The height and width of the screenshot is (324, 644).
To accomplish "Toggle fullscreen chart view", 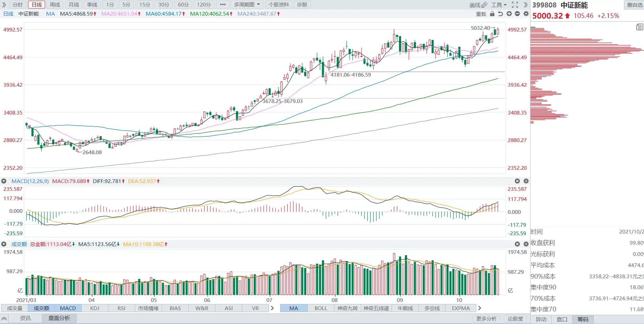I will click(x=515, y=5).
